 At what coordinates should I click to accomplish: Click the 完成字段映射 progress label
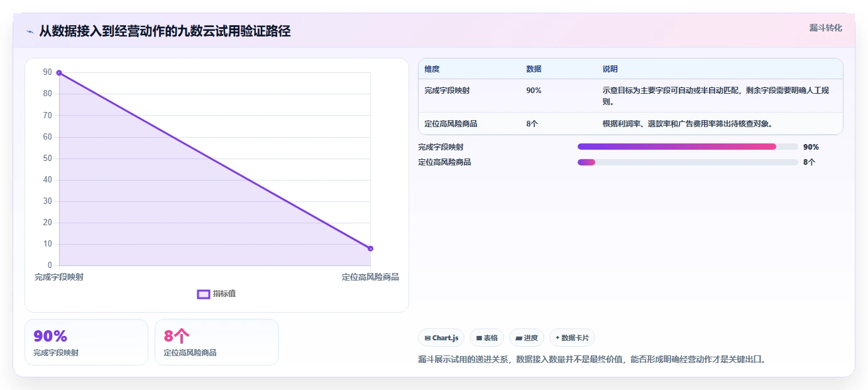tap(441, 147)
